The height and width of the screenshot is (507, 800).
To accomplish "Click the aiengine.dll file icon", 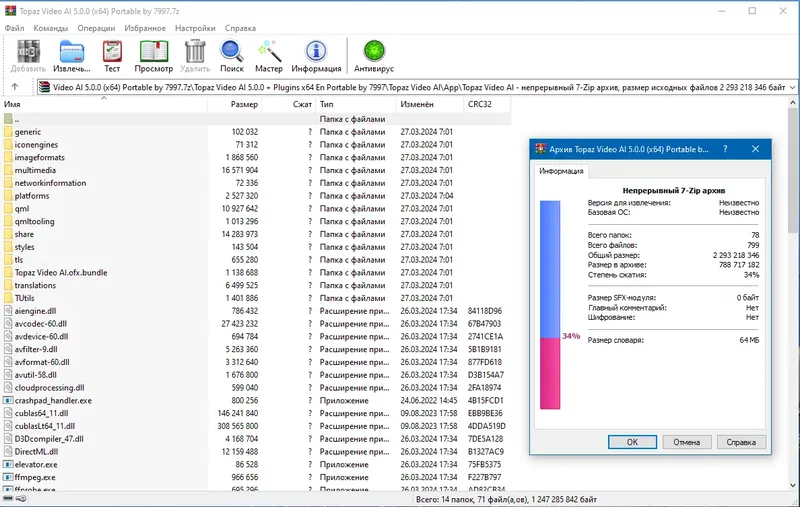I will (x=8, y=311).
